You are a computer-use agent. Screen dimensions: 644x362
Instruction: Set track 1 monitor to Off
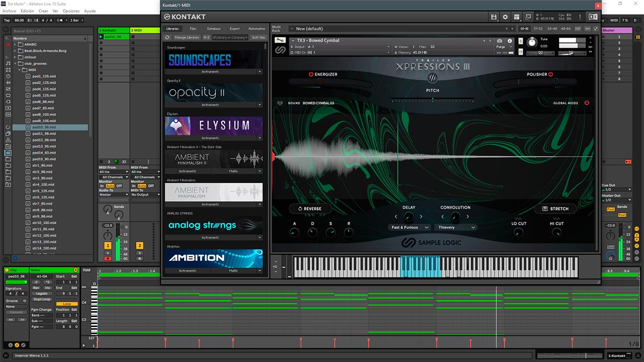(119, 186)
